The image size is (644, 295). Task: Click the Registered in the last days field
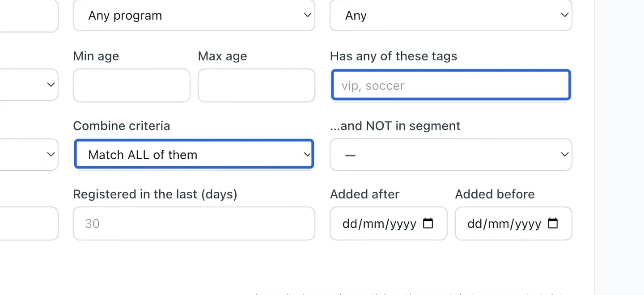194,223
